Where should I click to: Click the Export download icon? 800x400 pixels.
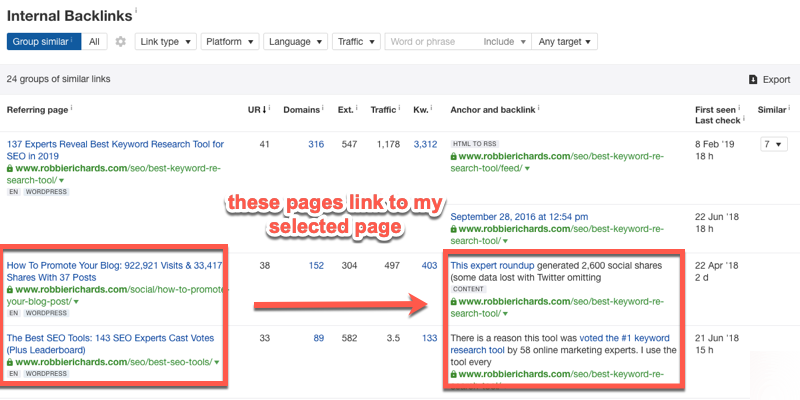click(x=753, y=80)
